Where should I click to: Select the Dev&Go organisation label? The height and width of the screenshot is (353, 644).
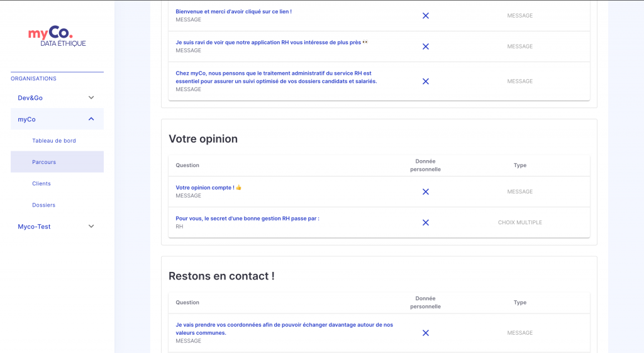point(30,98)
